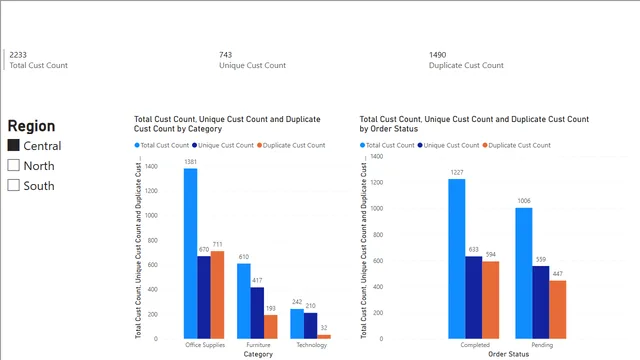
Task: Click the Technology axis label
Action: point(311,345)
